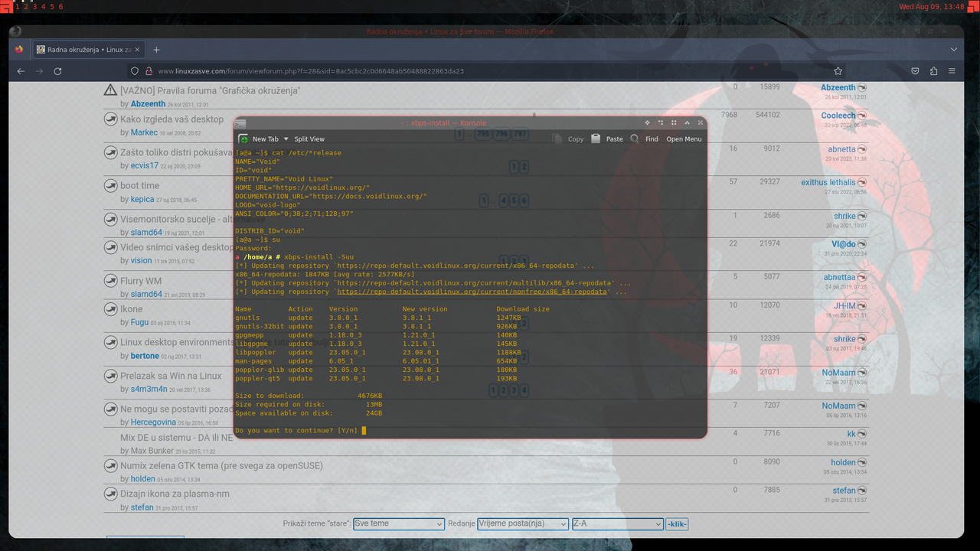Open author profile Fugu
The image size is (980, 551).
point(139,322)
